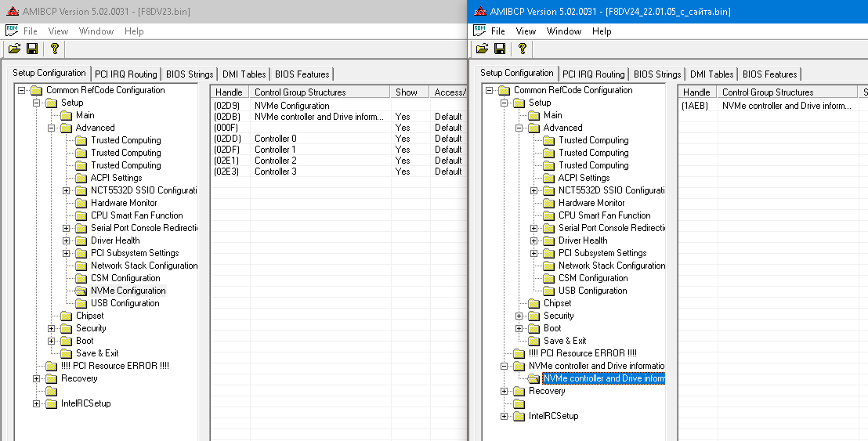Viewport: 868px width, 441px height.
Task: Open Window menu in F8DV24 window
Action: point(564,31)
